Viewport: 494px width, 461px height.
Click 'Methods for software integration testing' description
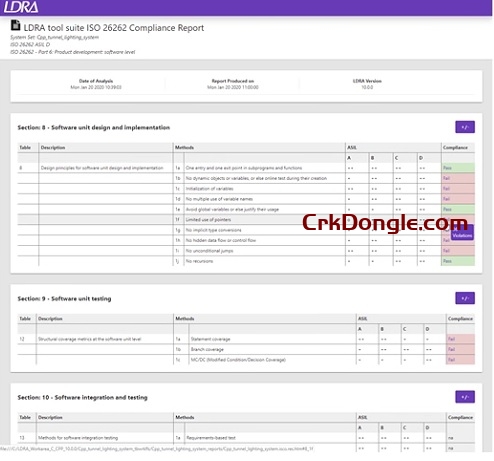[x=78, y=438]
